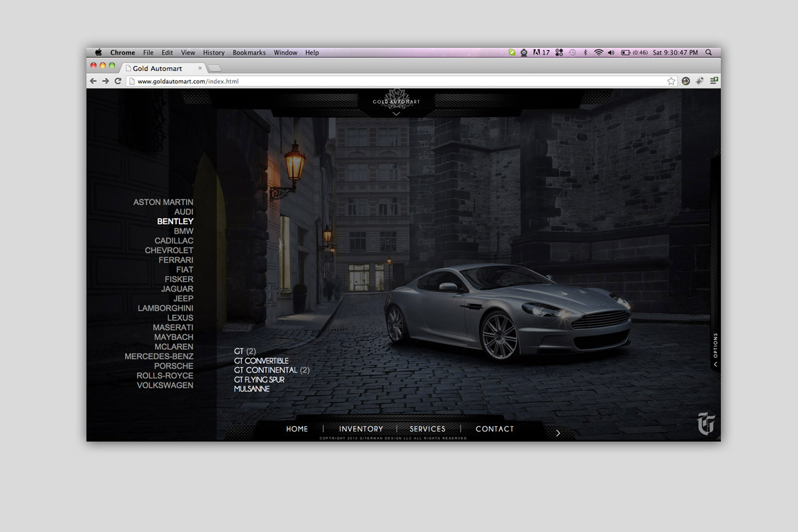
Task: Choose the GT Continental (2) model
Action: (x=272, y=370)
